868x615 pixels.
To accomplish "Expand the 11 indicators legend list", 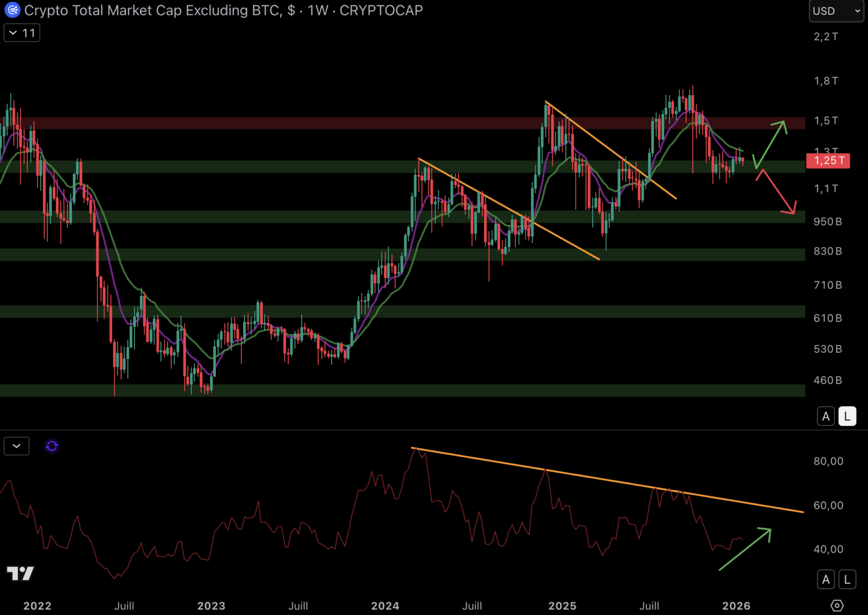I will [22, 33].
